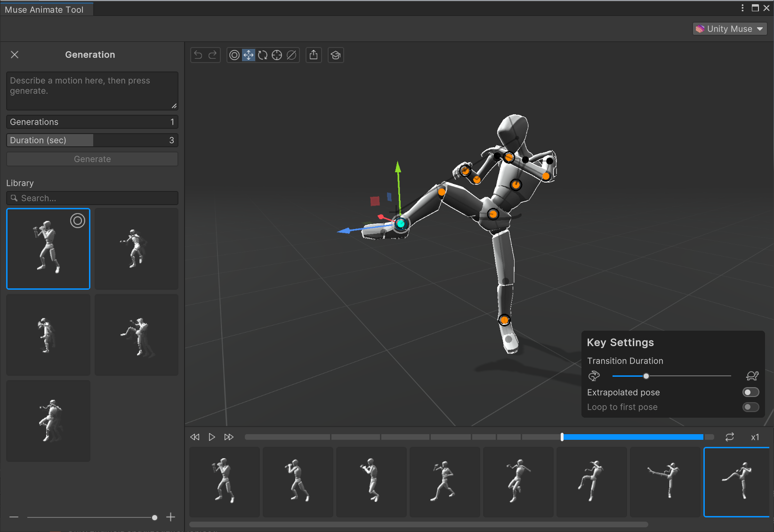Click the Undo arrow in the viewport toolbar
The image size is (774, 532).
click(x=197, y=55)
